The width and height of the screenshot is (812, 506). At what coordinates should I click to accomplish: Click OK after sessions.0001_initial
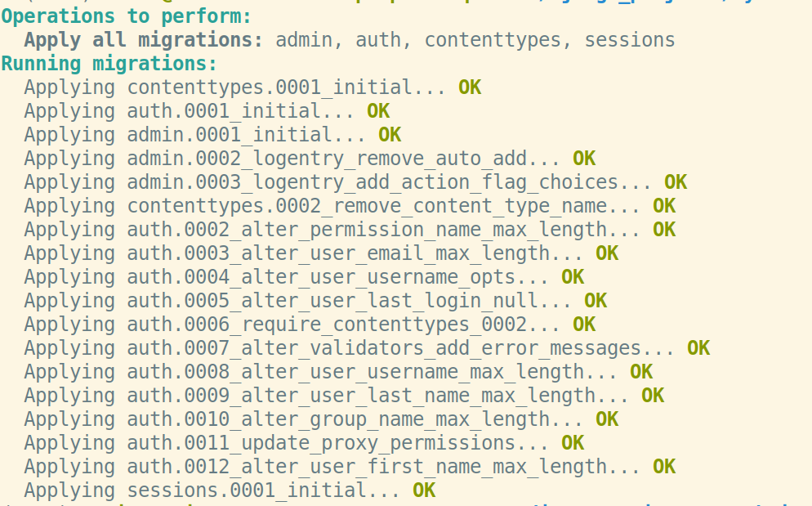click(x=424, y=491)
